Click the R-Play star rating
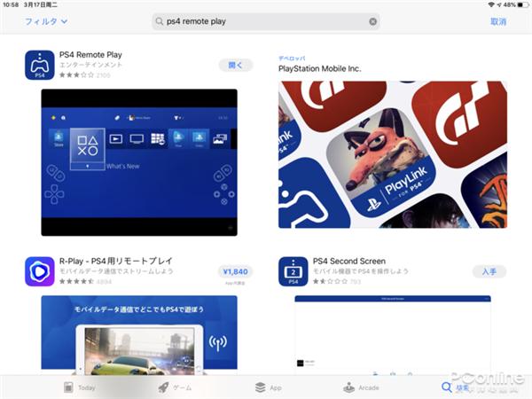Viewport: 532px width, 399px height. click(76, 281)
